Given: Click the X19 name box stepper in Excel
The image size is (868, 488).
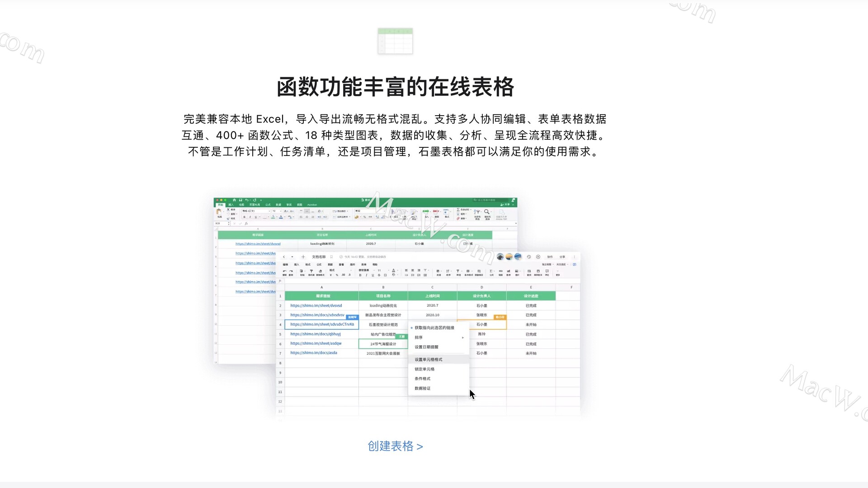Looking at the screenshot, I should coord(229,223).
